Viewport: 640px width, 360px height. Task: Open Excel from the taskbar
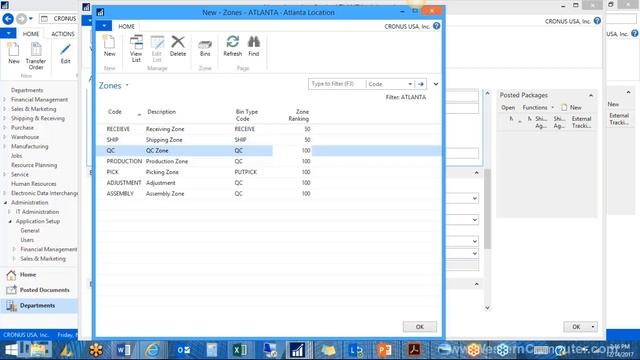(x=240, y=350)
